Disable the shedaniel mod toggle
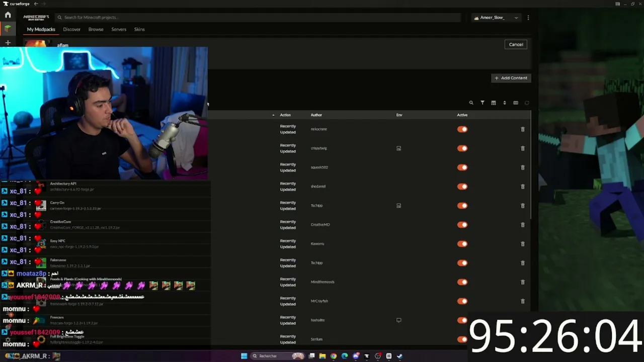The width and height of the screenshot is (644, 362). [462, 187]
